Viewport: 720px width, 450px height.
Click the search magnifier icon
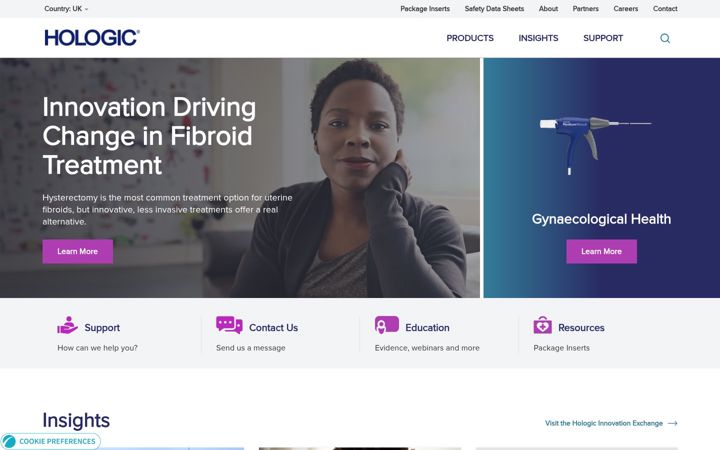coord(665,38)
